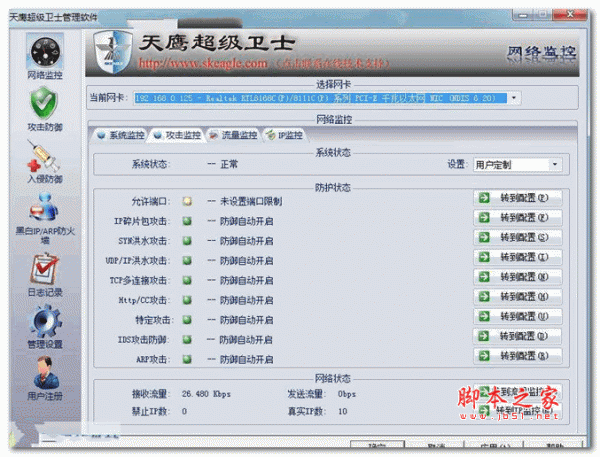
Task: Click the UDP/IP洪水攻击 green status light
Action: pyautogui.click(x=187, y=261)
